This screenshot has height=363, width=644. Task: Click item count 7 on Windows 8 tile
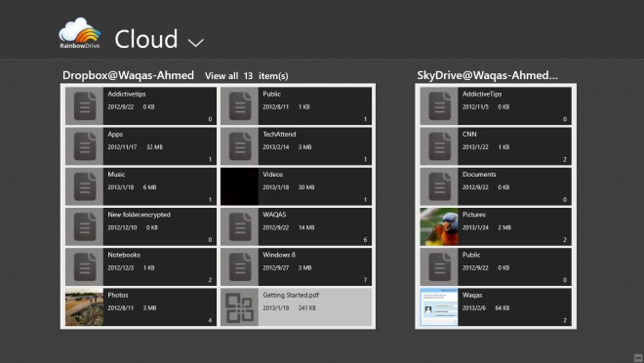pyautogui.click(x=365, y=280)
